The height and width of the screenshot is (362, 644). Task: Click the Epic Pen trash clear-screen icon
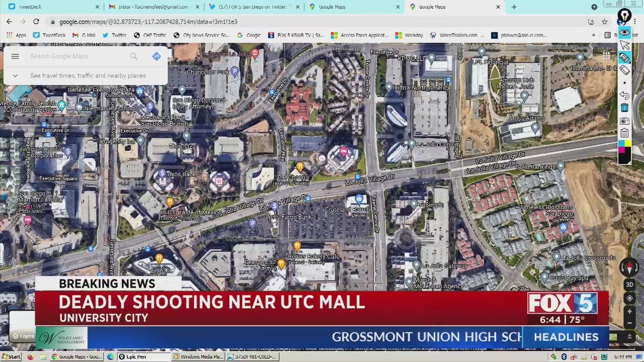[x=624, y=108]
